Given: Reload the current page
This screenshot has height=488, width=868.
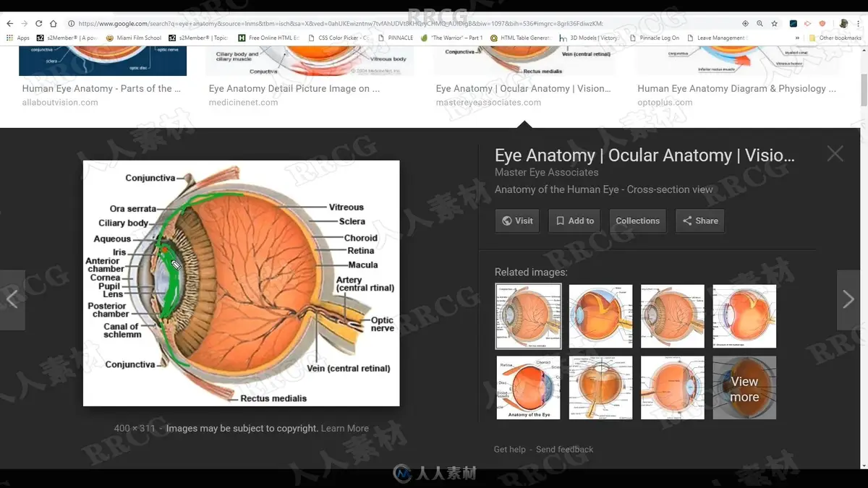Looking at the screenshot, I should (38, 24).
